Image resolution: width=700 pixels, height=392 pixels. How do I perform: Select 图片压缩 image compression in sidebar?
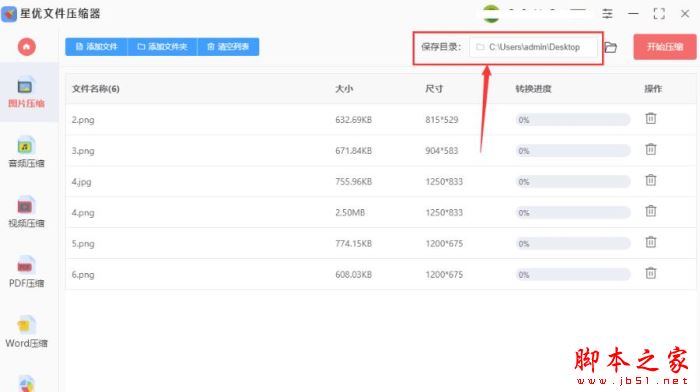tap(26, 93)
